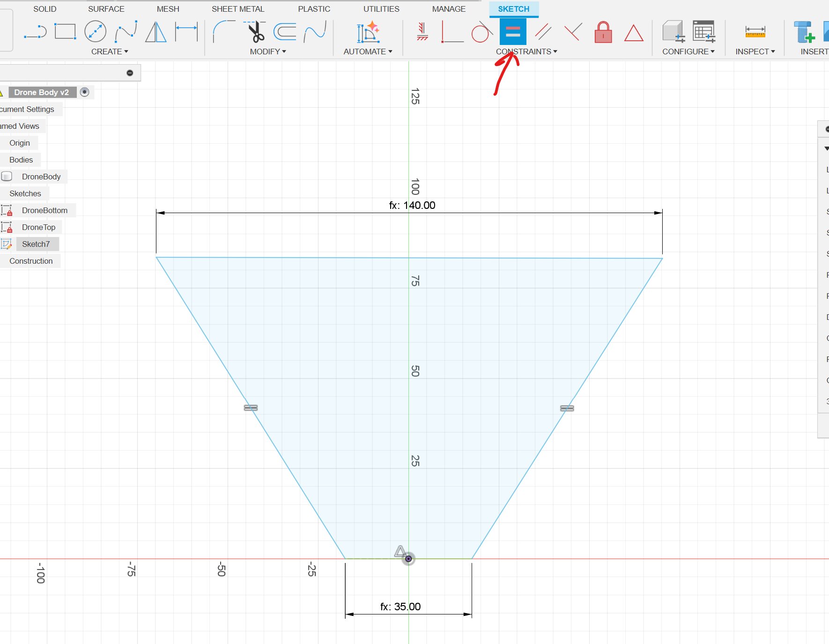829x644 pixels.
Task: Collapse the browser panel
Action: point(130,73)
